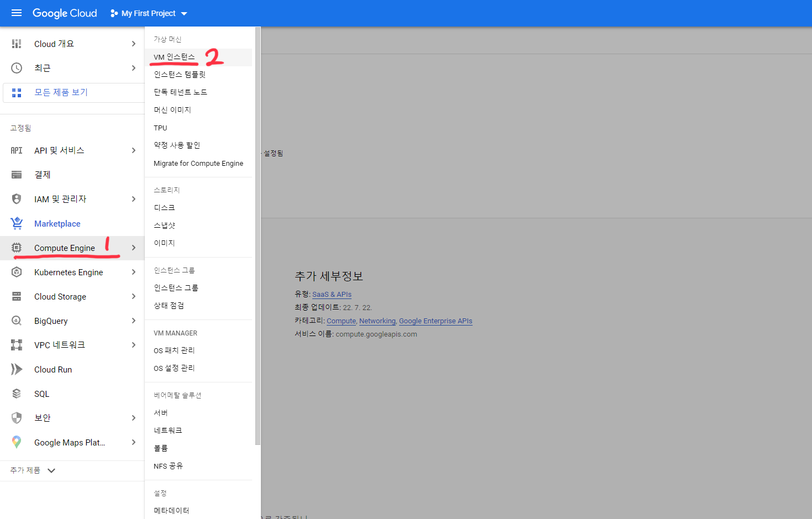812x519 pixels.
Task: Click the IAM 및 관리자 shield icon
Action: point(17,199)
